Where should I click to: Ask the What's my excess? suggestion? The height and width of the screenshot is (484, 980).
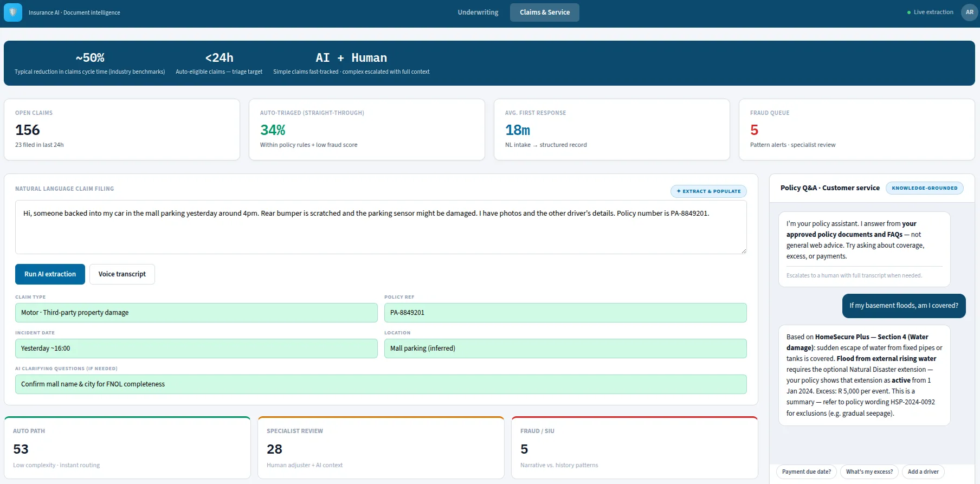[869, 472]
